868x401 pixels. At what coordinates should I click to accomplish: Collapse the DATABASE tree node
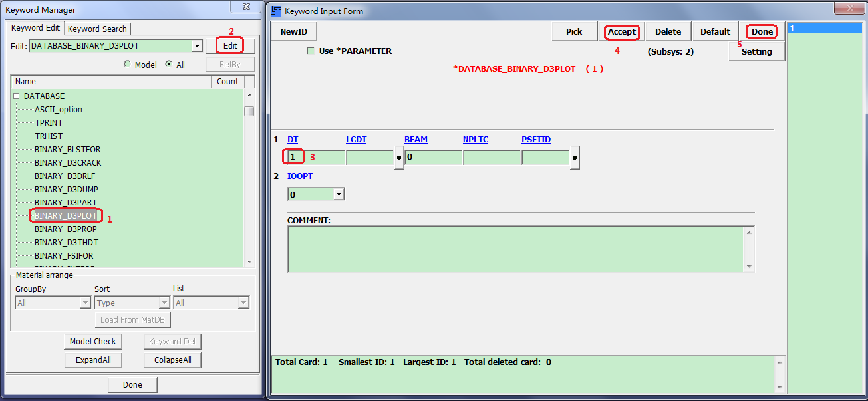[16, 96]
